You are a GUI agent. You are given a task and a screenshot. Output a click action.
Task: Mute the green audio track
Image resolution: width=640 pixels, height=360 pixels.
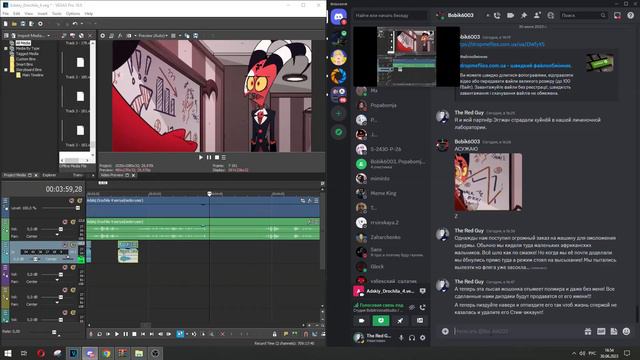point(64,222)
